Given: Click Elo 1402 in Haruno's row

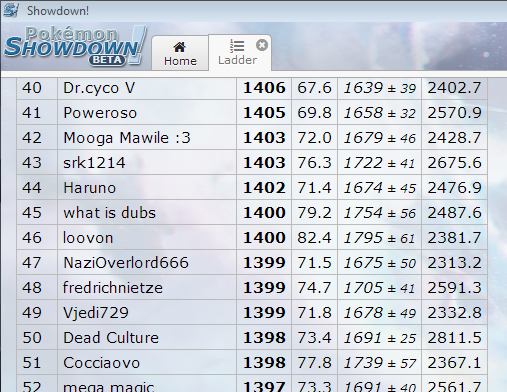Looking at the screenshot, I should click(x=264, y=188).
